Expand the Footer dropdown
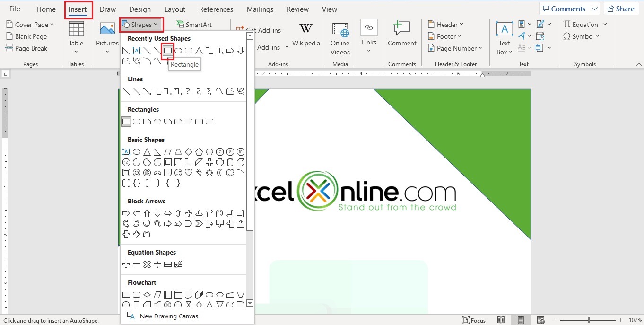 pos(445,36)
